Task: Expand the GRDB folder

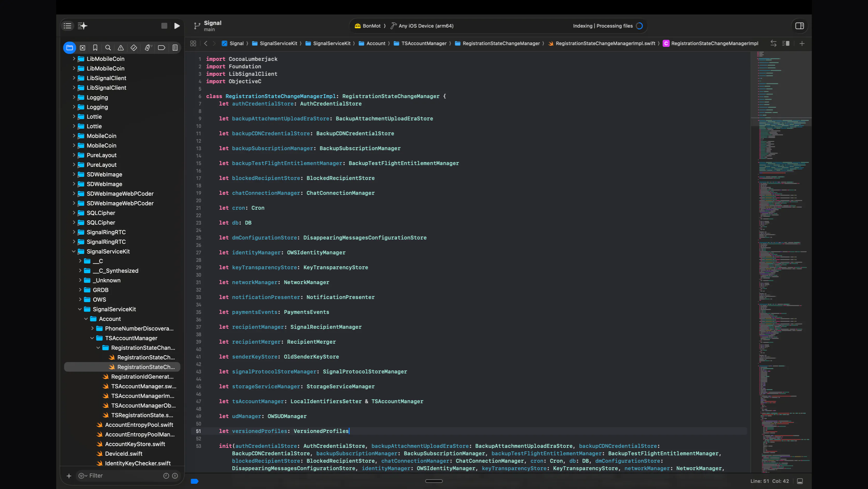Action: [x=80, y=290]
